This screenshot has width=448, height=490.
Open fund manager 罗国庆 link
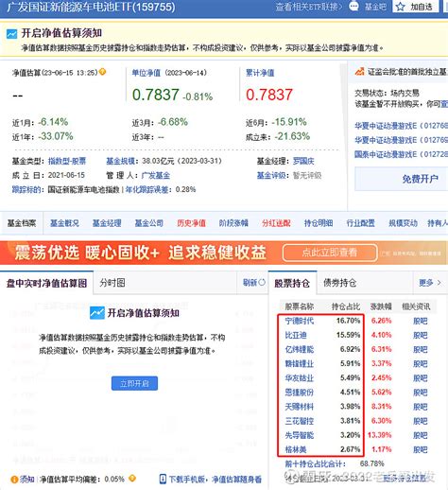tap(303, 161)
